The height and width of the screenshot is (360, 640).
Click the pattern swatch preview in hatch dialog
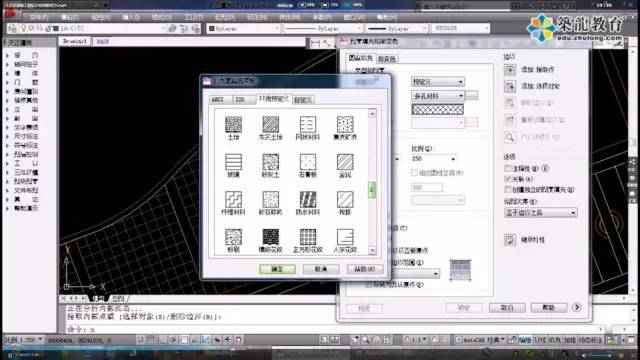[x=438, y=109]
